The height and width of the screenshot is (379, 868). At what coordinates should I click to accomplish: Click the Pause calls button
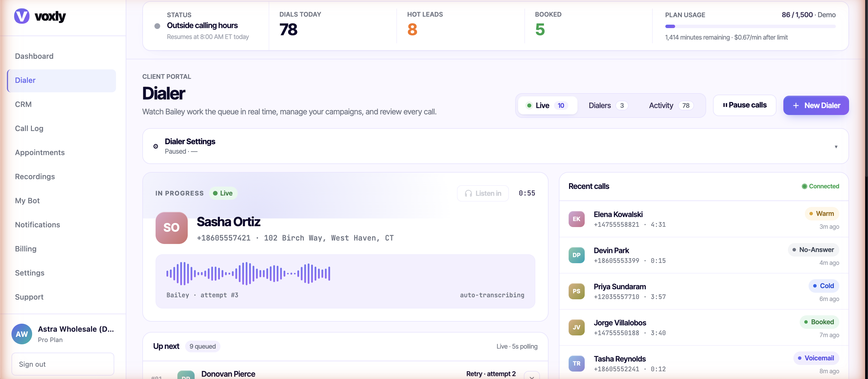(x=744, y=105)
